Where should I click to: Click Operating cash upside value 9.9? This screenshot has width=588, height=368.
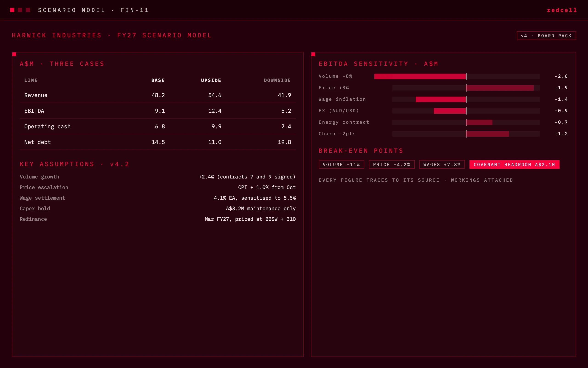point(217,126)
